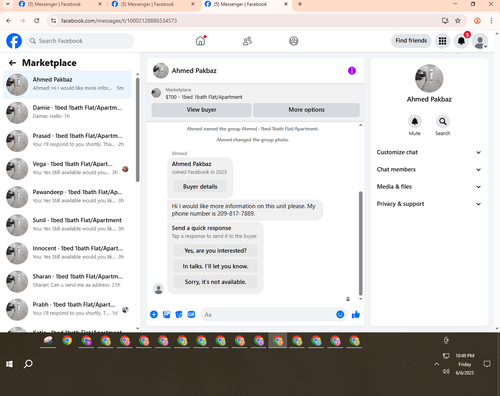Open the Groups icon in top navigation
The image size is (500, 396).
294,41
